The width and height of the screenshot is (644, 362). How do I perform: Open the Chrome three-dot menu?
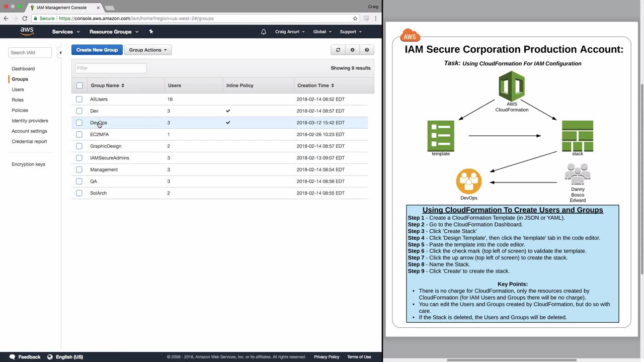(x=375, y=18)
